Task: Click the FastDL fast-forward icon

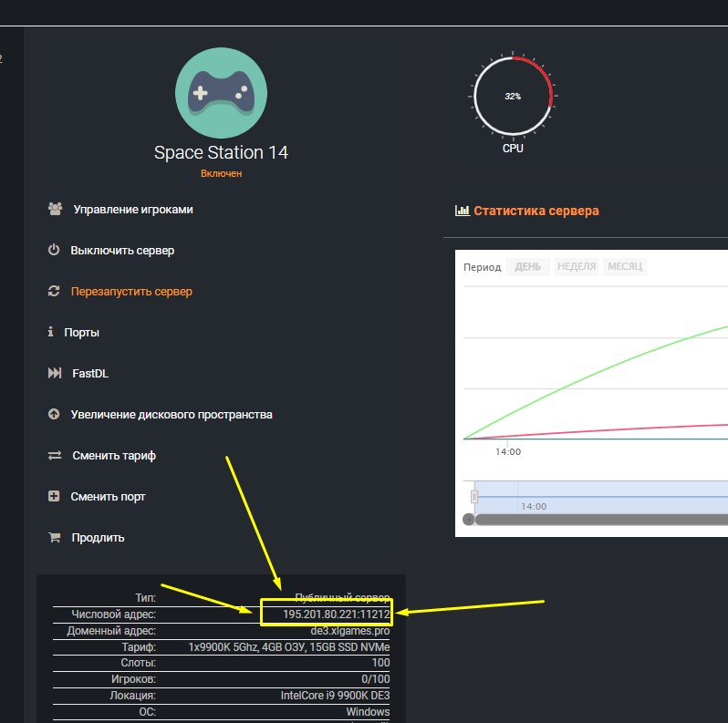Action: coord(55,374)
